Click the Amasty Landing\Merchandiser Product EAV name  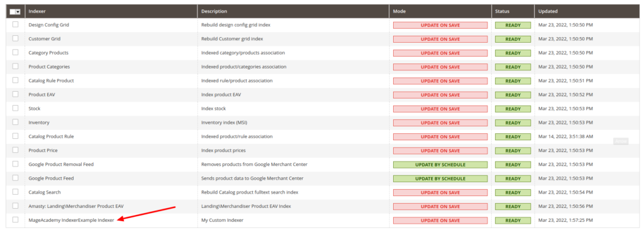[76, 206]
